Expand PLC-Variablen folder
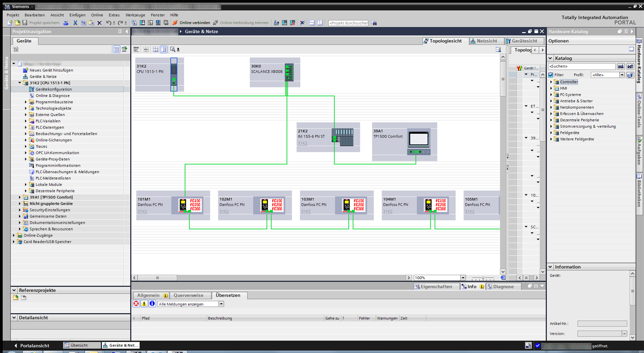The width and height of the screenshot is (644, 353). pyautogui.click(x=26, y=121)
